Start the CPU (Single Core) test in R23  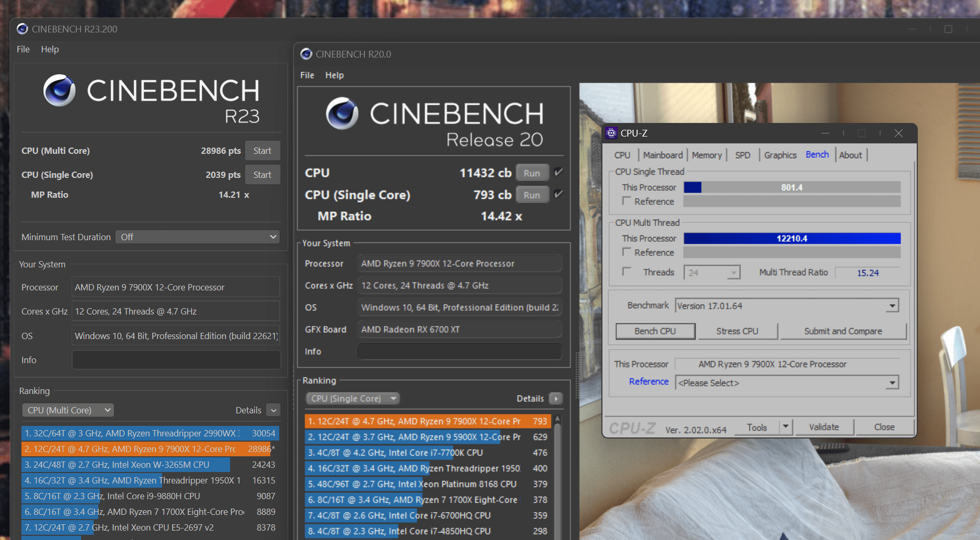263,175
